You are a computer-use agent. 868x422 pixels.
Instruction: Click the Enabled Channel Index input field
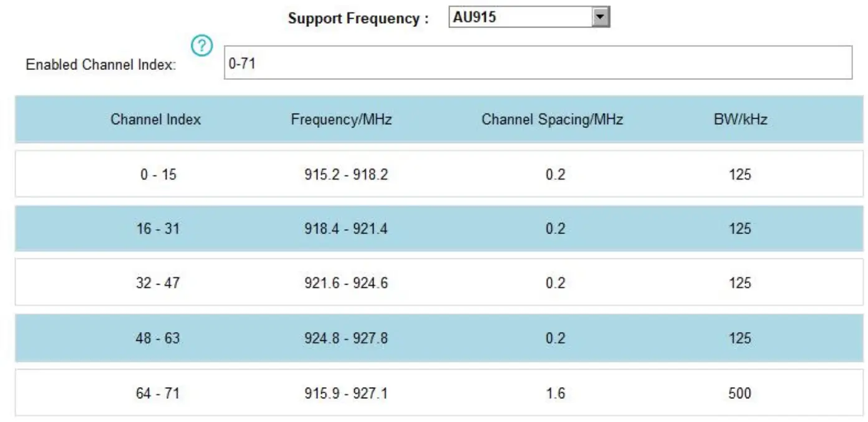[x=436, y=62]
